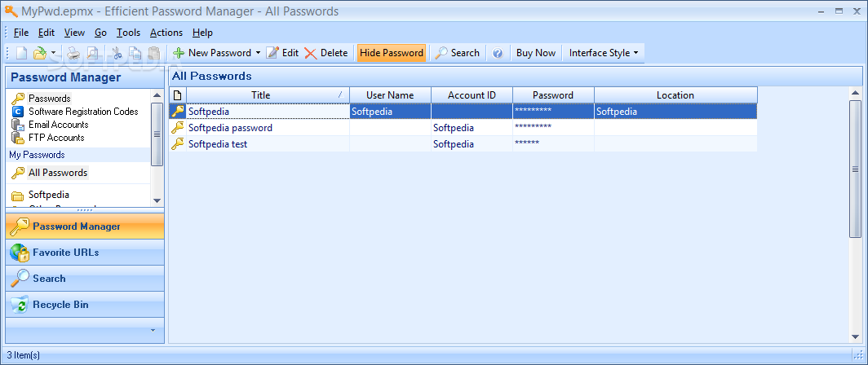This screenshot has height=365, width=868.
Task: Click sidebar tree scroll down arrow
Action: [x=157, y=200]
